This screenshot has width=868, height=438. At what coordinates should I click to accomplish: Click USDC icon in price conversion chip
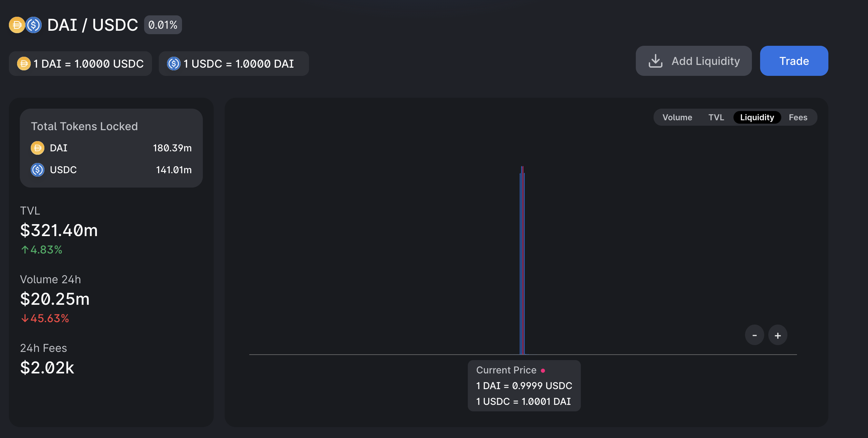tap(174, 64)
